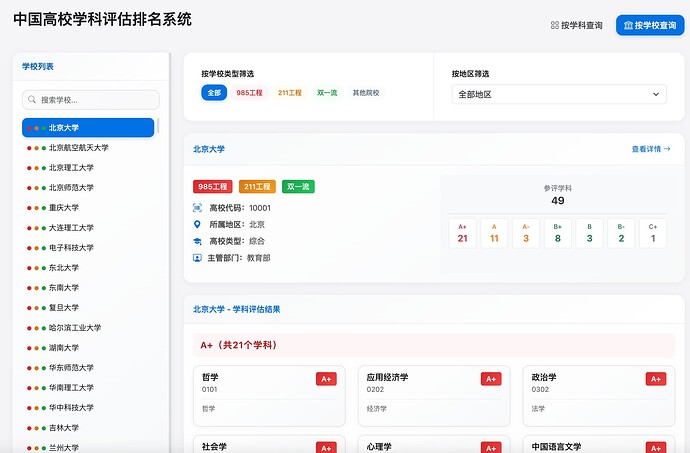Open 查看详情 link for 北京大学
690x453 pixels.
(x=651, y=149)
